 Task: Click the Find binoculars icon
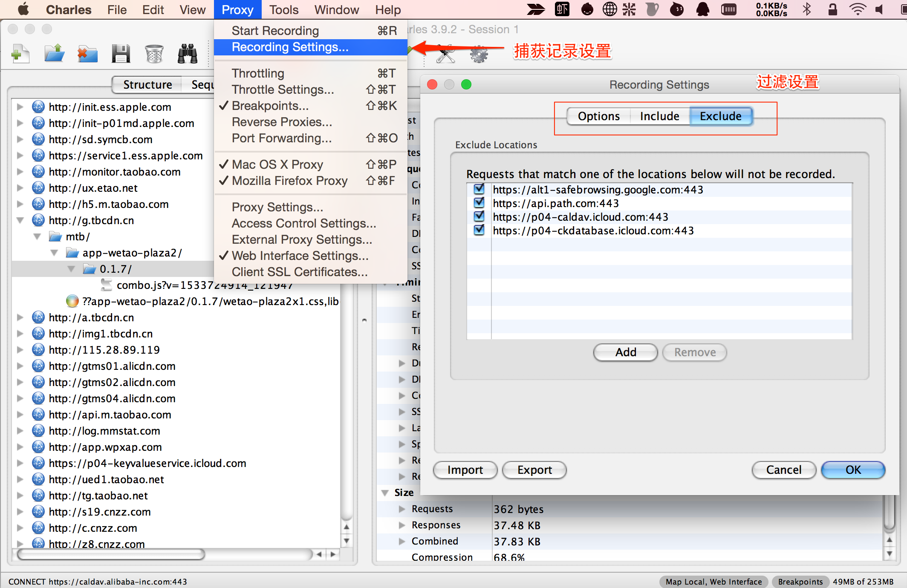pyautogui.click(x=187, y=55)
